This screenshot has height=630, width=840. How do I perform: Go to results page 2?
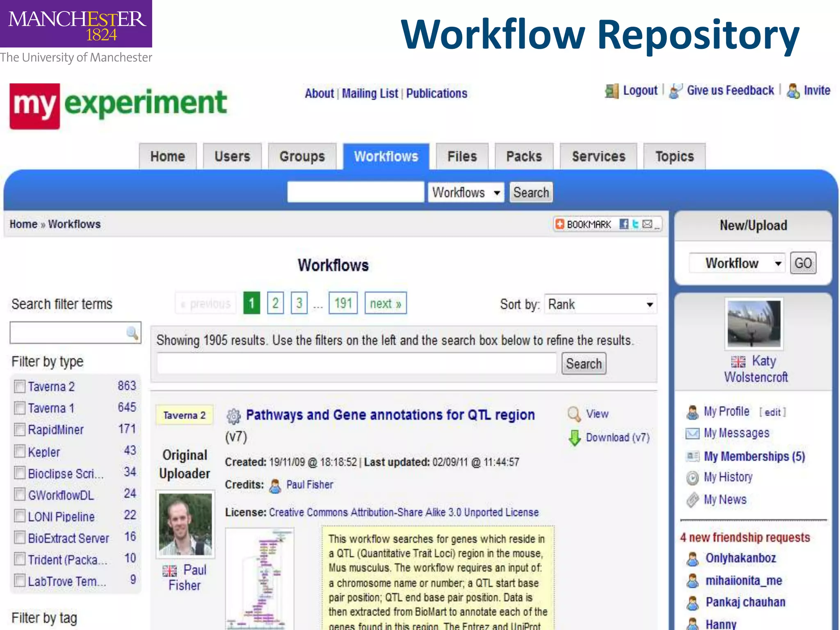(275, 303)
